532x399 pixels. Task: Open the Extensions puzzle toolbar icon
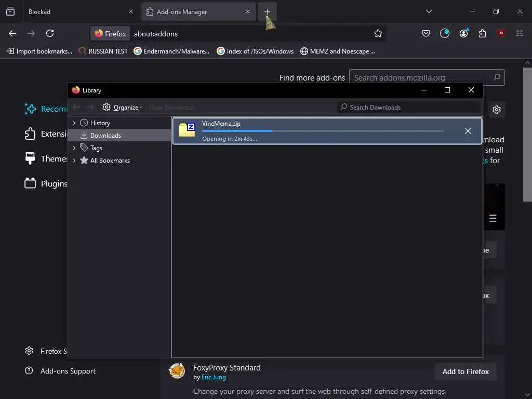click(482, 33)
